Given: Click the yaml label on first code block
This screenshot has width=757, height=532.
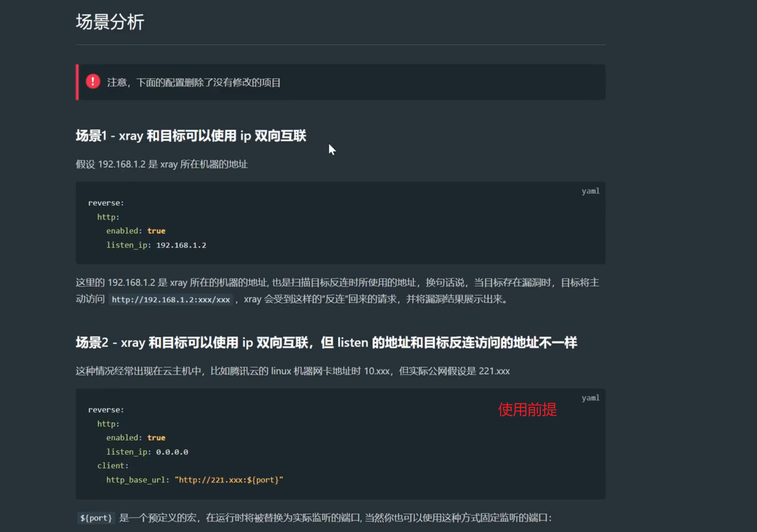Looking at the screenshot, I should 590,191.
